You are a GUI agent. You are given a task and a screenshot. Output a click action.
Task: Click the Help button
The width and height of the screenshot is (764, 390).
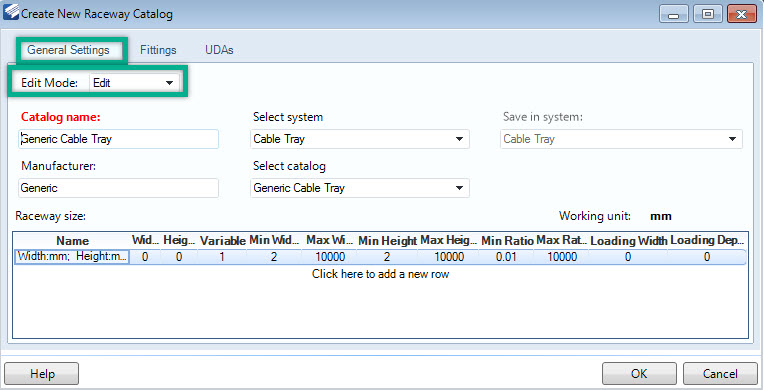click(x=42, y=374)
